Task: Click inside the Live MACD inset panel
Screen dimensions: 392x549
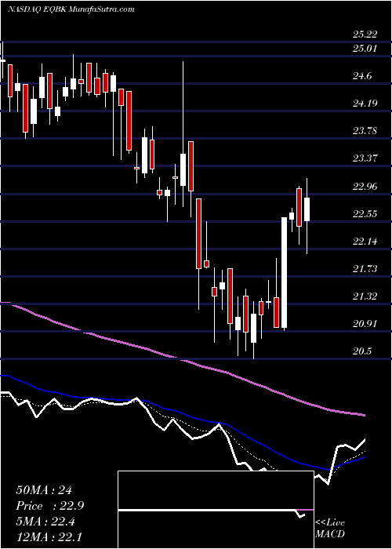Action: point(216,510)
